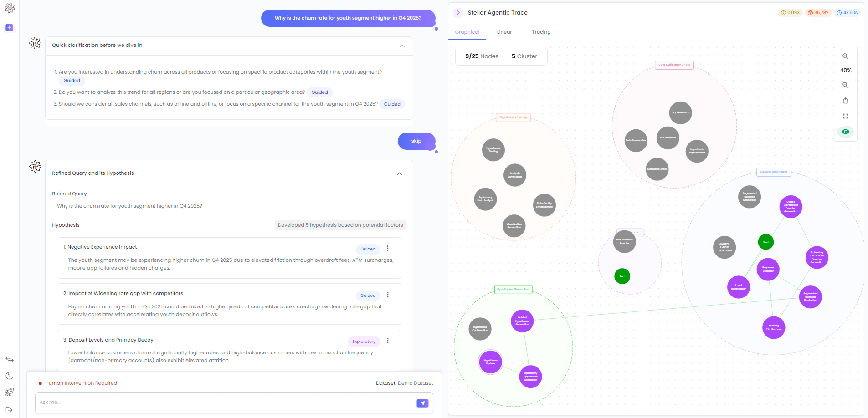Collapse Refined Query and its Hypothesis

400,173
